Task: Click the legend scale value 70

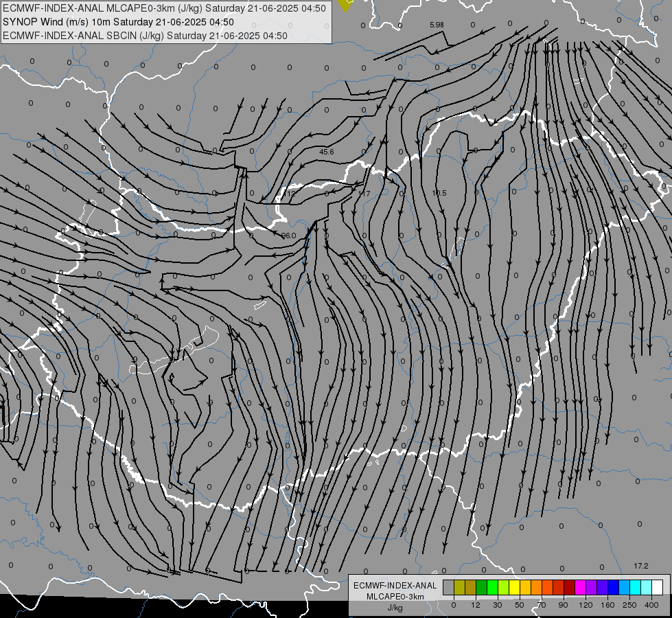Action: point(542,605)
